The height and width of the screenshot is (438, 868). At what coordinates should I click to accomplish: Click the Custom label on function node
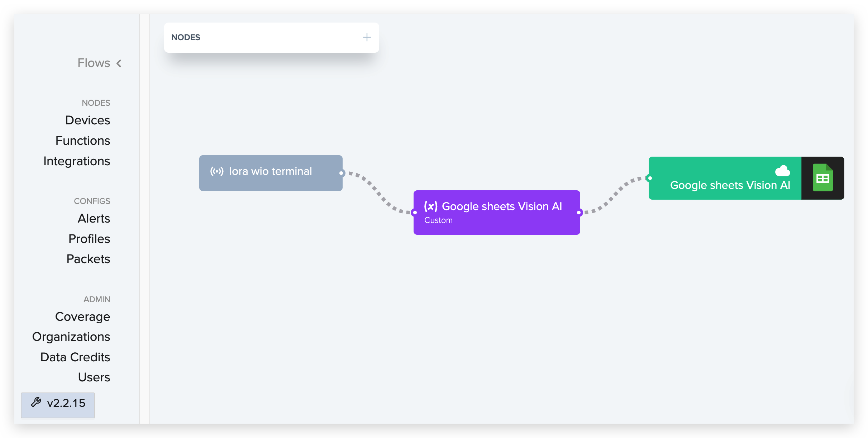point(438,220)
